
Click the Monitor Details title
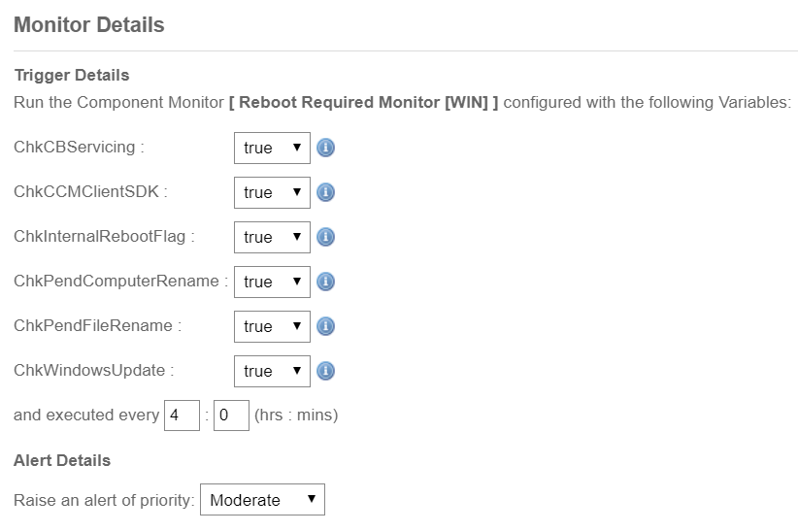[89, 24]
